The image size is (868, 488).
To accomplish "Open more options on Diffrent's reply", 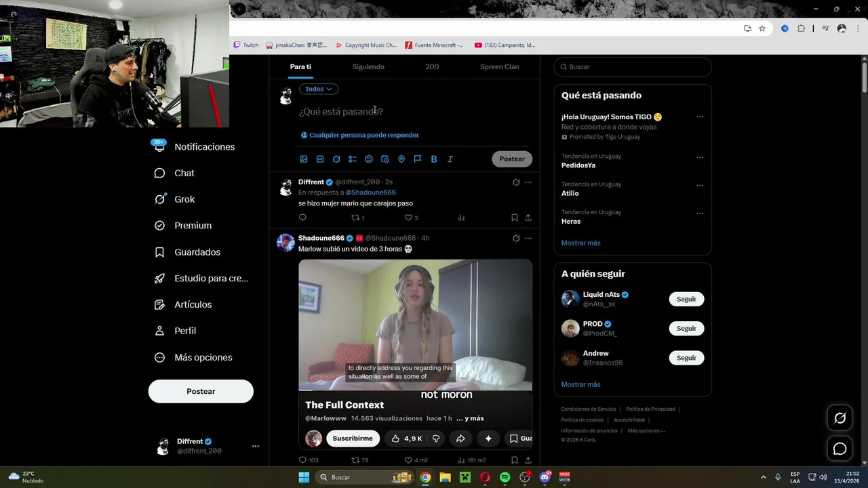I will 528,182.
